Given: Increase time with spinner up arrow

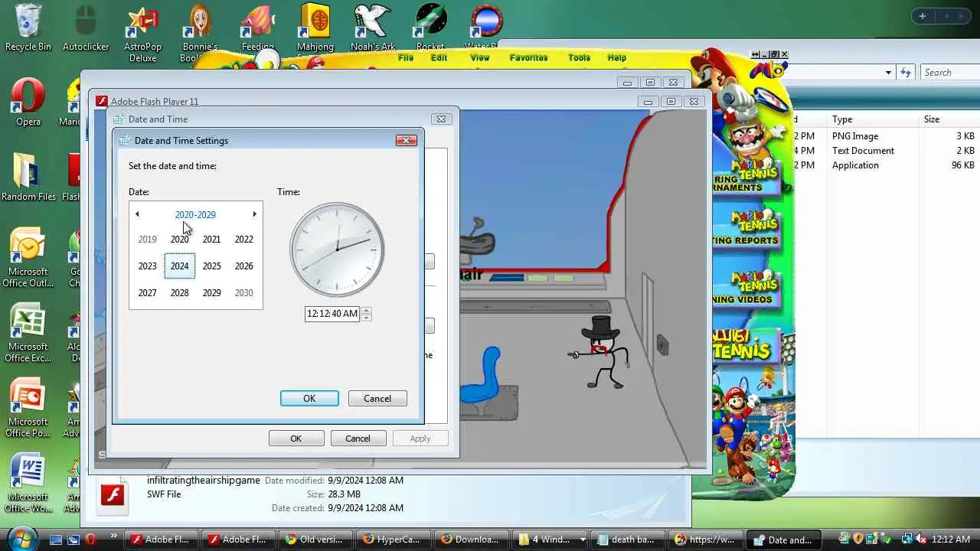Looking at the screenshot, I should click(x=366, y=310).
